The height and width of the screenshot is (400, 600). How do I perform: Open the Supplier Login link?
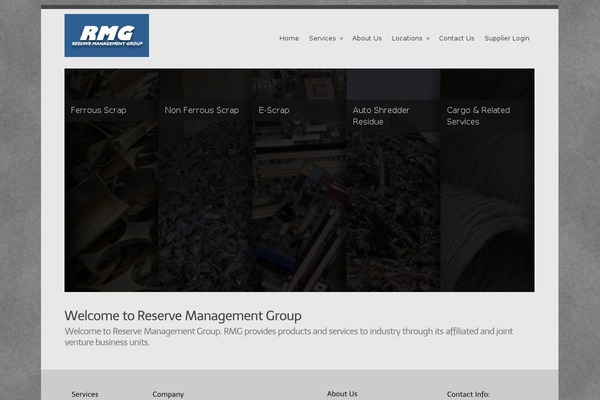pos(507,38)
